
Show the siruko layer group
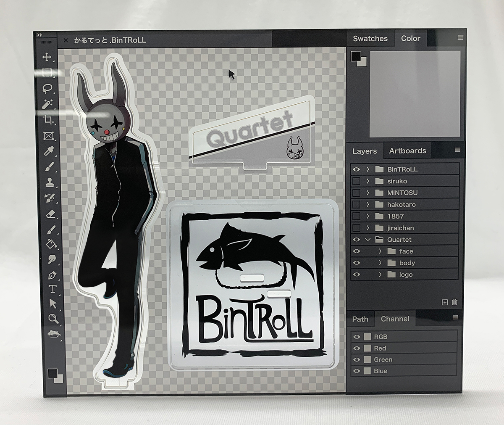[x=357, y=181]
